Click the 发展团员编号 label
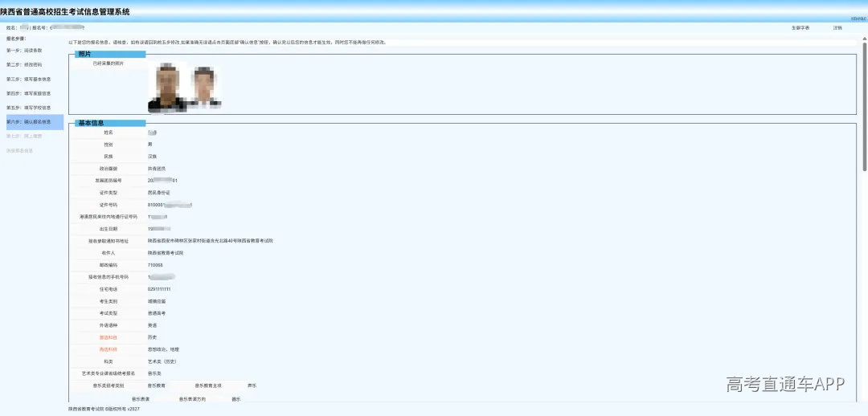 [108, 181]
